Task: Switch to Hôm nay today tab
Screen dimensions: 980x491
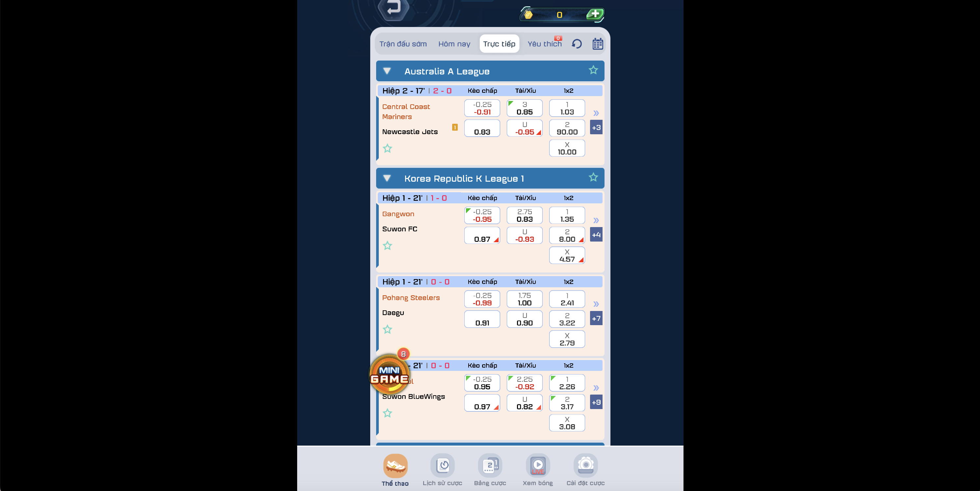Action: (454, 44)
